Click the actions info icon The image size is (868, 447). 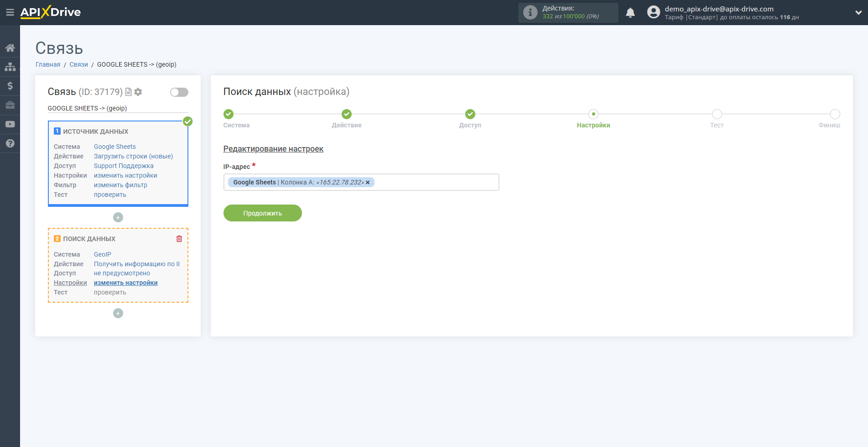coord(530,12)
